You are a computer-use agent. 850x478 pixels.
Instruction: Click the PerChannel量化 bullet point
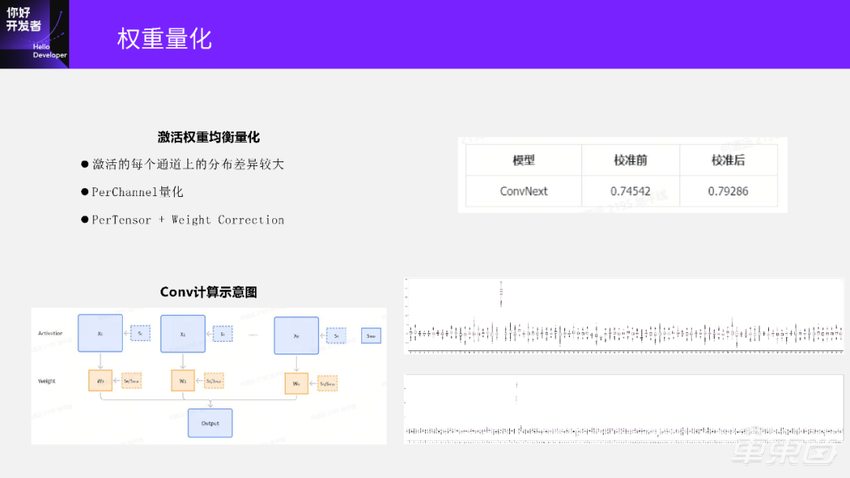[x=137, y=191]
